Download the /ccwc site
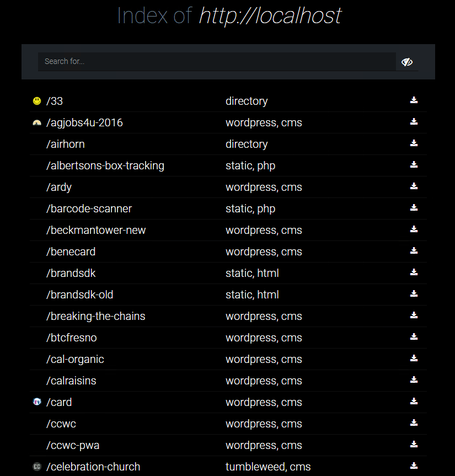Screen dimensions: 455x476 click(x=414, y=423)
